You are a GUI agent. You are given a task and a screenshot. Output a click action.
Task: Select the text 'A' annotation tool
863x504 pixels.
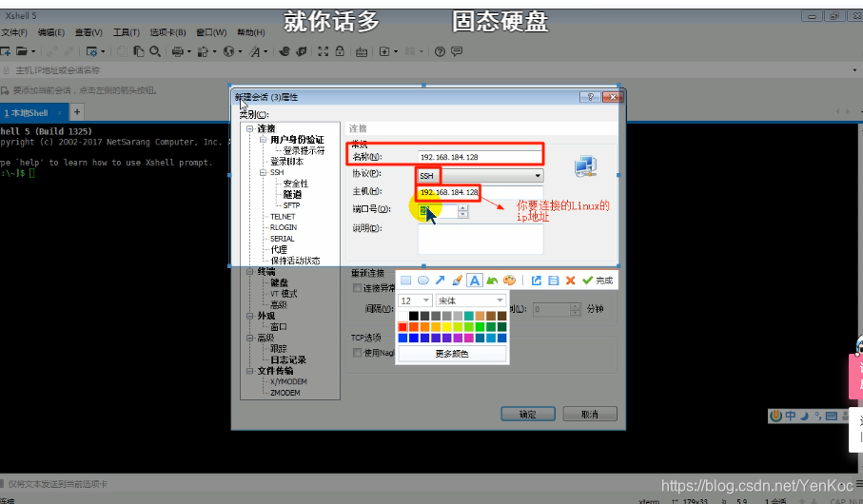[x=474, y=281]
